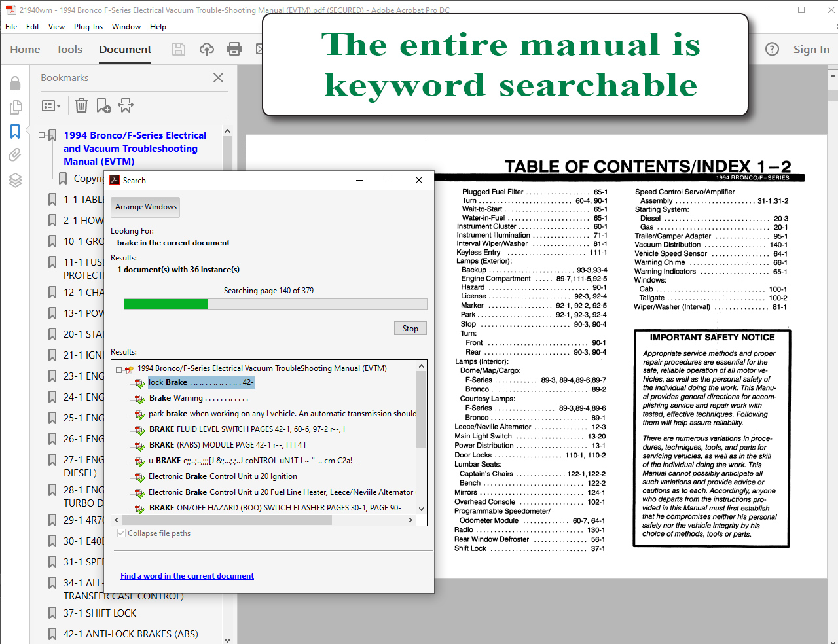Screen dimensions: 838x644
Task: Select the 'Brake Warning' search result
Action: pos(198,398)
